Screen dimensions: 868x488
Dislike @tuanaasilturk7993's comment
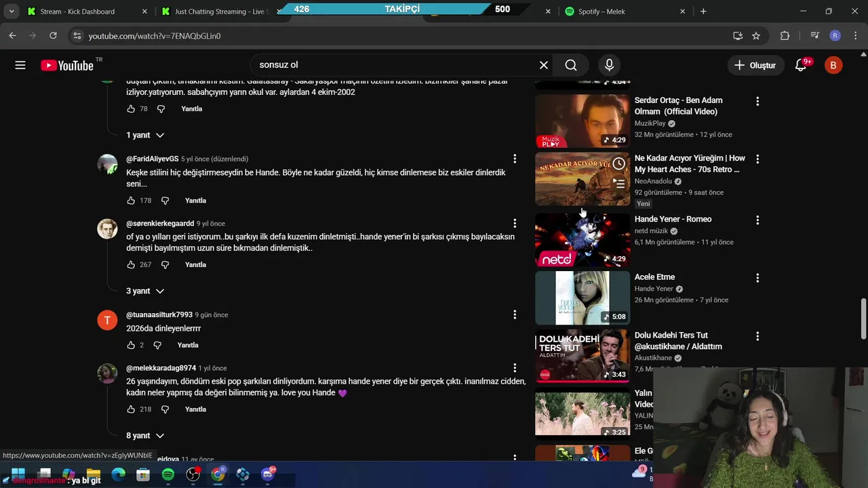click(157, 346)
